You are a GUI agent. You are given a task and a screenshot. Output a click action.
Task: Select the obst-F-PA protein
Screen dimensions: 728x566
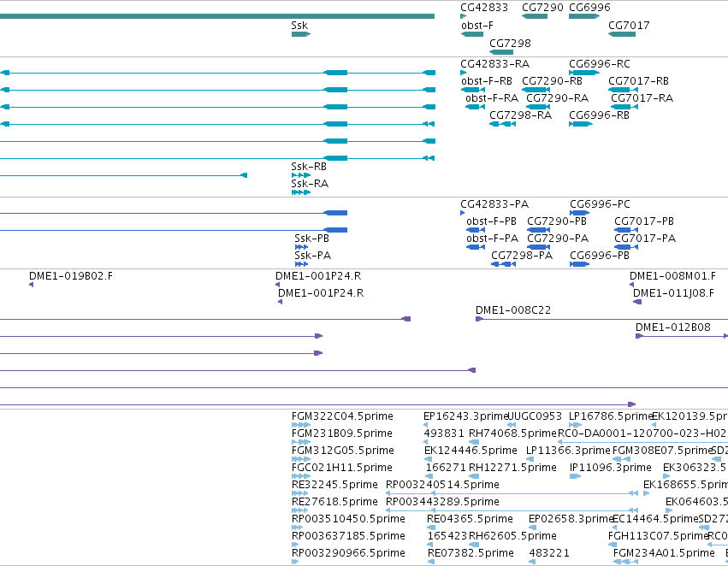click(476, 247)
